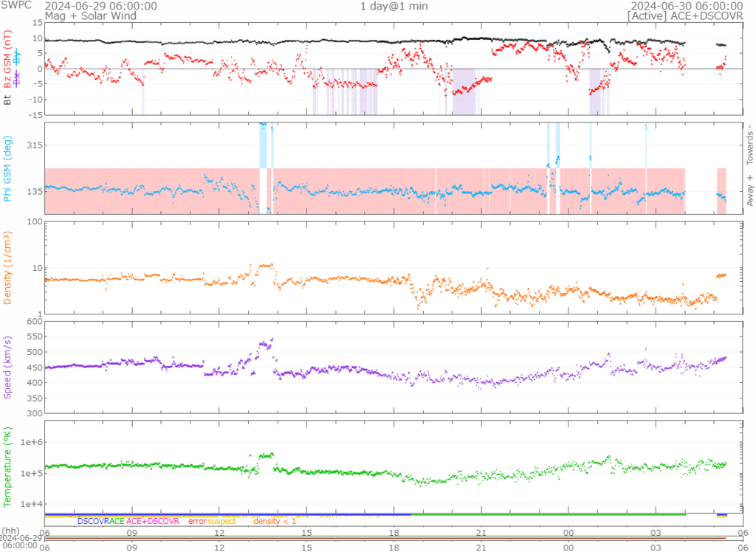Click the Phi GSM (deg) axis label
The image size is (756, 552).
(8, 168)
